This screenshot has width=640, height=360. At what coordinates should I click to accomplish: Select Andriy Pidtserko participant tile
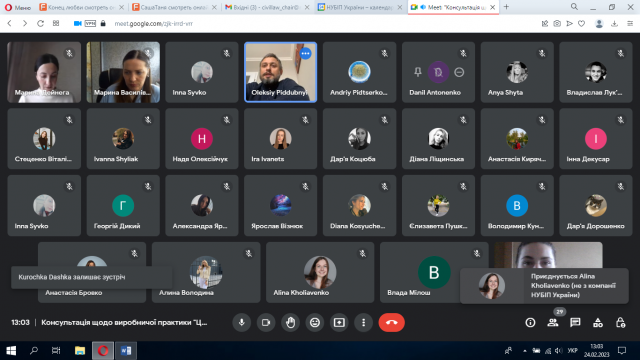point(359,72)
